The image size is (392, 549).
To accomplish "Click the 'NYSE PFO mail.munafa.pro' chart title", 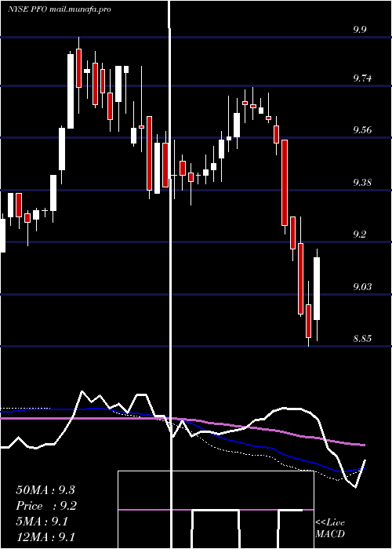I will click(59, 9).
